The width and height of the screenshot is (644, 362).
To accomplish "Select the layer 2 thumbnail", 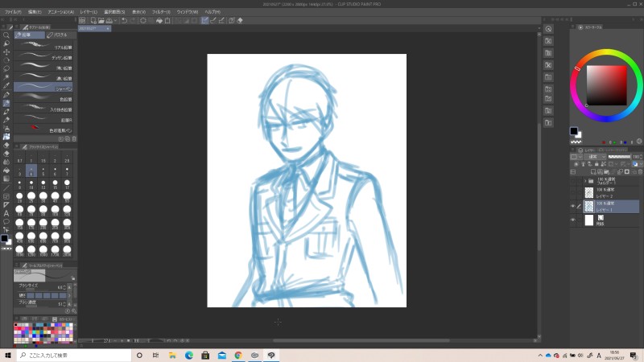I will click(x=589, y=193).
